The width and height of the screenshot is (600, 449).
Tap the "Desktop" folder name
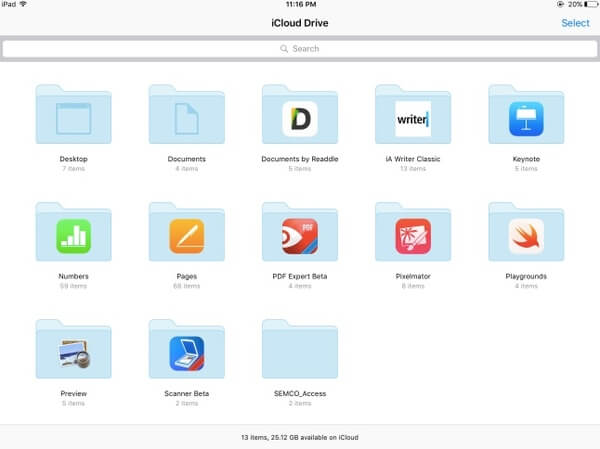point(73,159)
